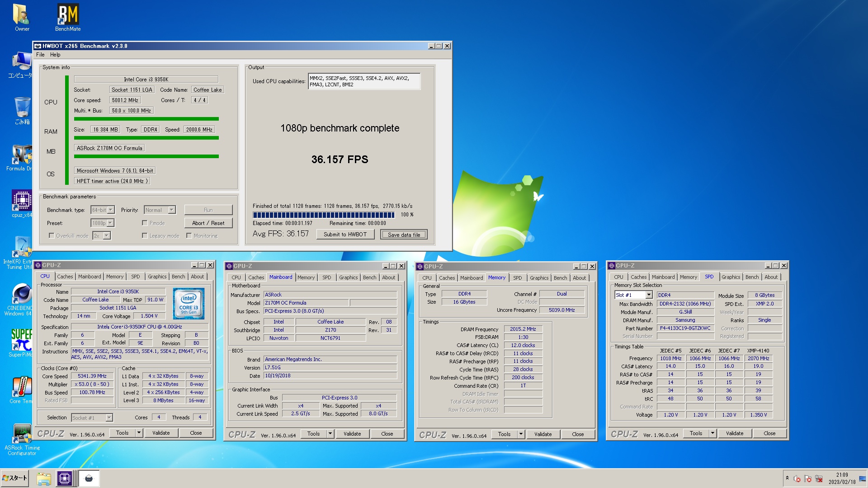
Task: Click the Core Speed 5341.39 MHz field
Action: [x=92, y=376]
